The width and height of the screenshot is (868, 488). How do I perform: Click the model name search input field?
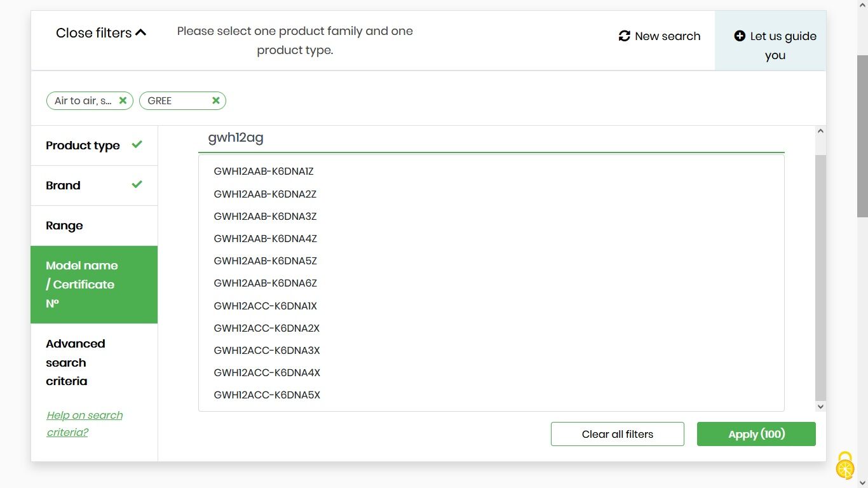click(491, 138)
